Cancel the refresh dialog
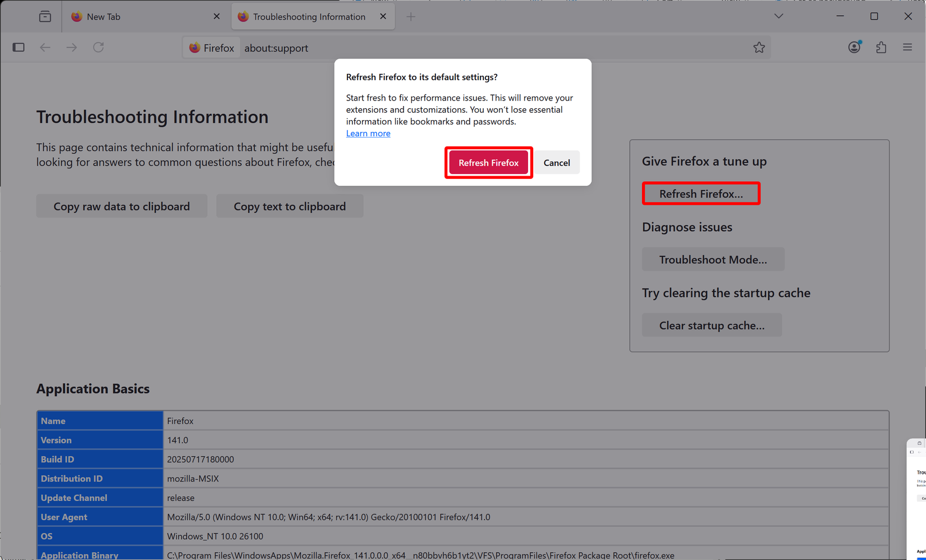The width and height of the screenshot is (926, 560). (556, 162)
